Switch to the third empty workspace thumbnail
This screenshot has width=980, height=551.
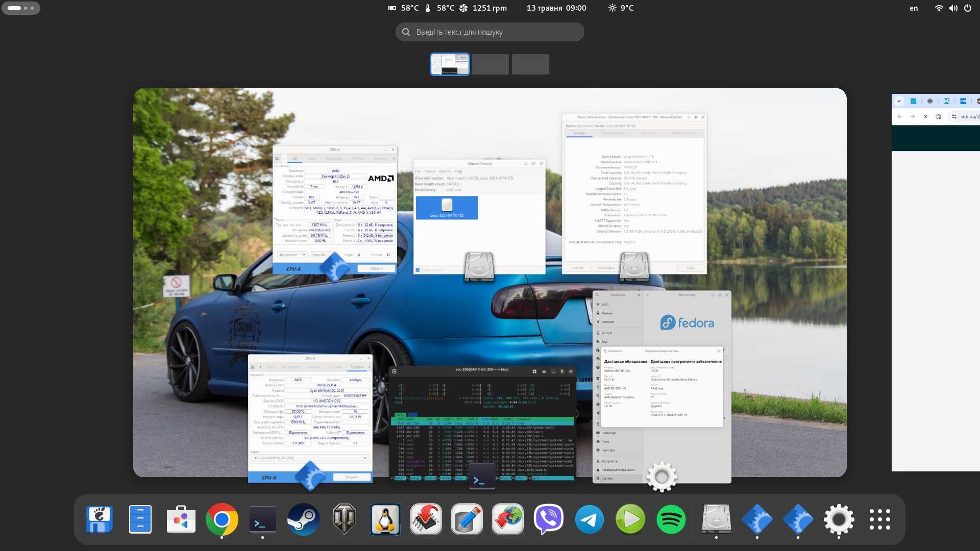coord(530,64)
